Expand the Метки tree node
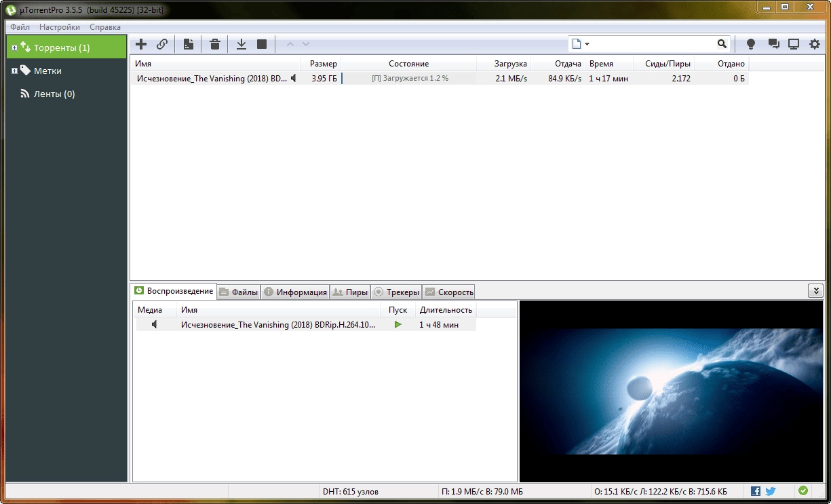The width and height of the screenshot is (831, 504). (15, 71)
